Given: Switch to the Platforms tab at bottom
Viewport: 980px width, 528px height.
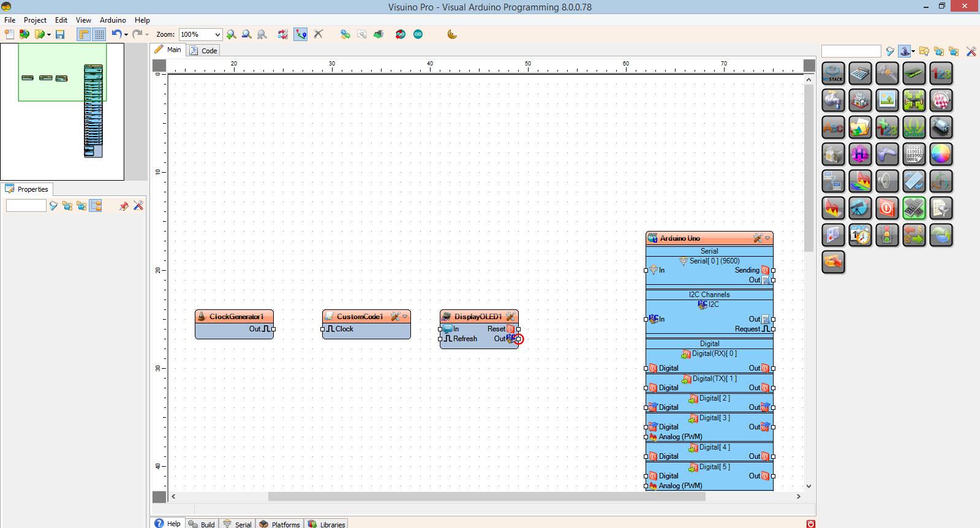Looking at the screenshot, I should point(279,524).
